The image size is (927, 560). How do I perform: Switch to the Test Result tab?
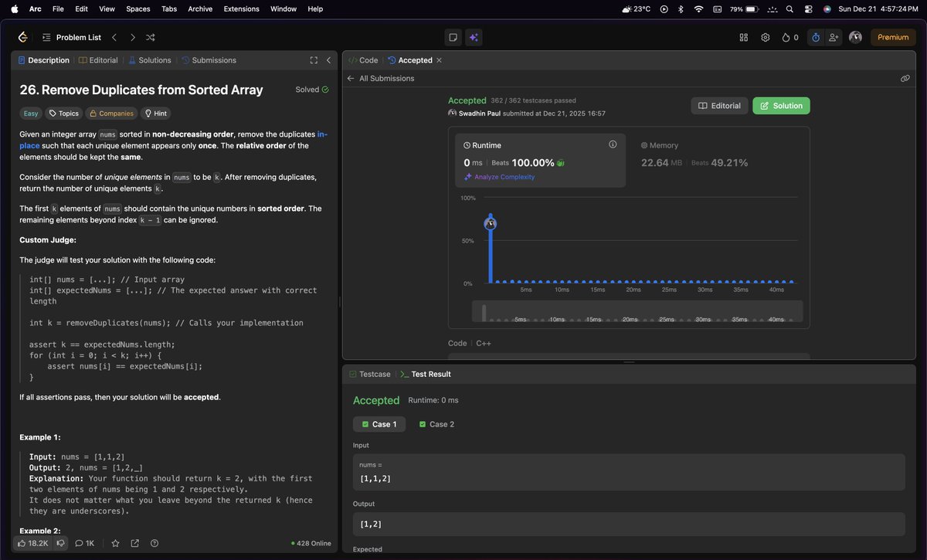[426, 374]
